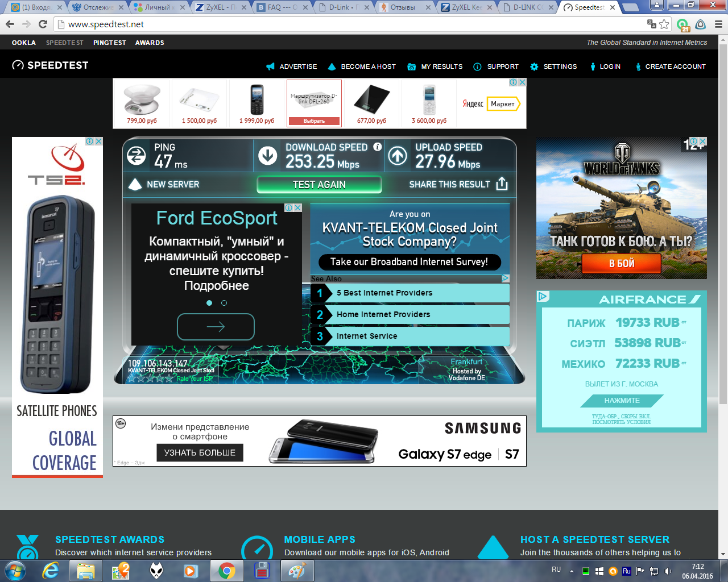Open the CREATE ACCOUNT link
Image resolution: width=728 pixels, height=582 pixels.
(x=675, y=66)
